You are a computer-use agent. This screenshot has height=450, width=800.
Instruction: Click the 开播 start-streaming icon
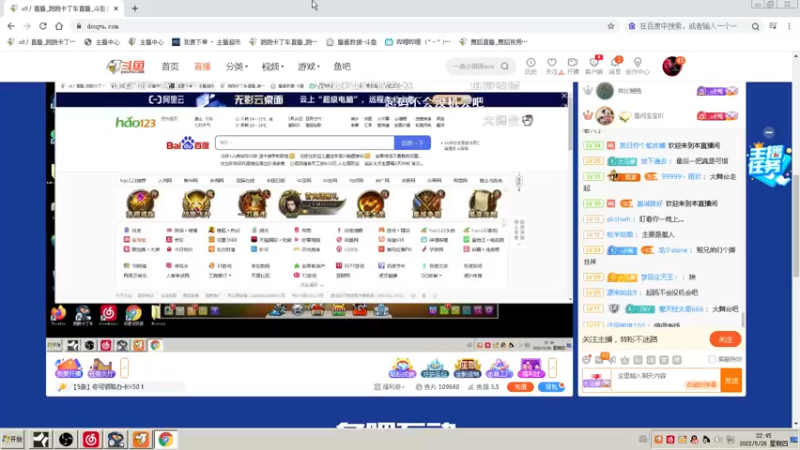(x=572, y=66)
